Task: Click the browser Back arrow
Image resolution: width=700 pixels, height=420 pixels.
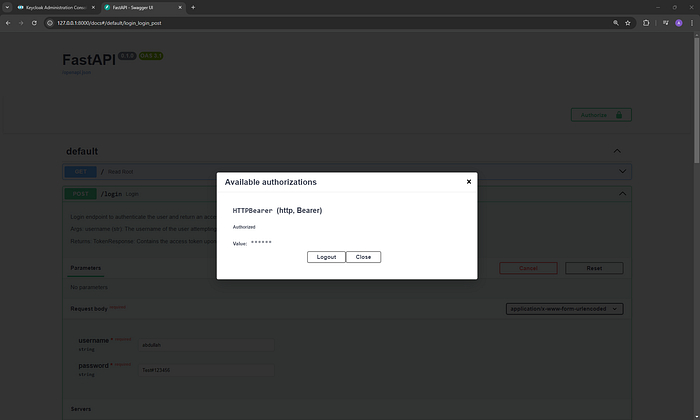Action: click(x=8, y=23)
